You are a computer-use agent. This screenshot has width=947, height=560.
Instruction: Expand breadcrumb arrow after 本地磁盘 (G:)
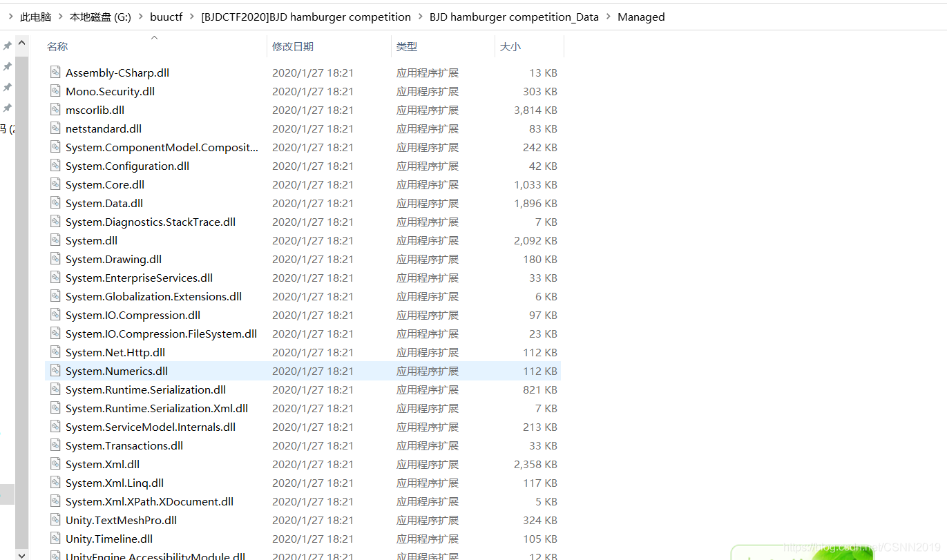[140, 17]
